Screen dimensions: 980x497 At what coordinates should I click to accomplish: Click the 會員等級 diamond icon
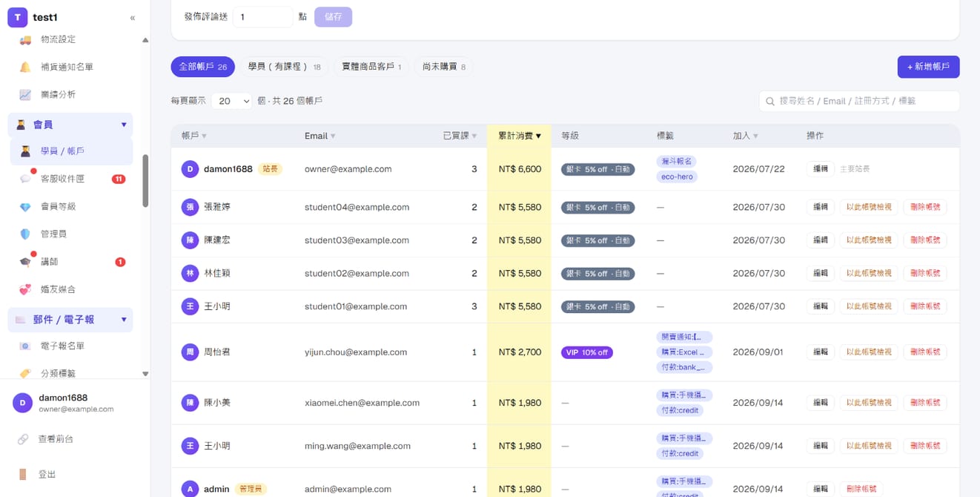[25, 206]
